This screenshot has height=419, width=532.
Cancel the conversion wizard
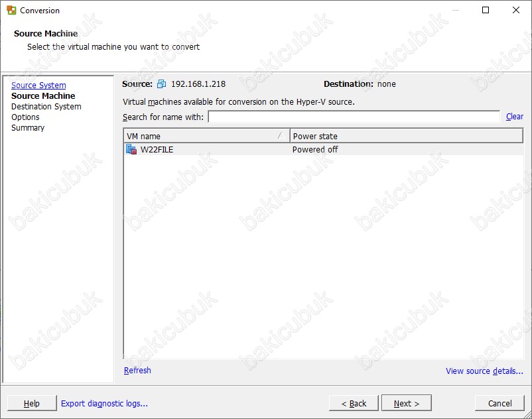coord(499,403)
